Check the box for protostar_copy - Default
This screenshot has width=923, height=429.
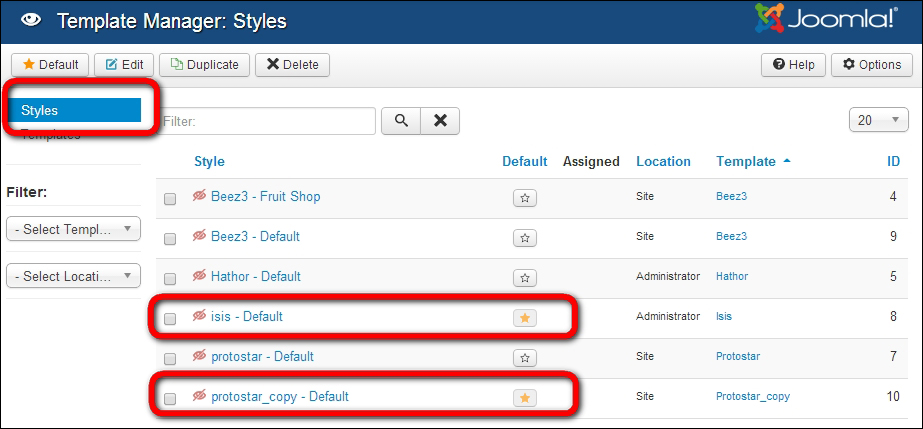[170, 399]
